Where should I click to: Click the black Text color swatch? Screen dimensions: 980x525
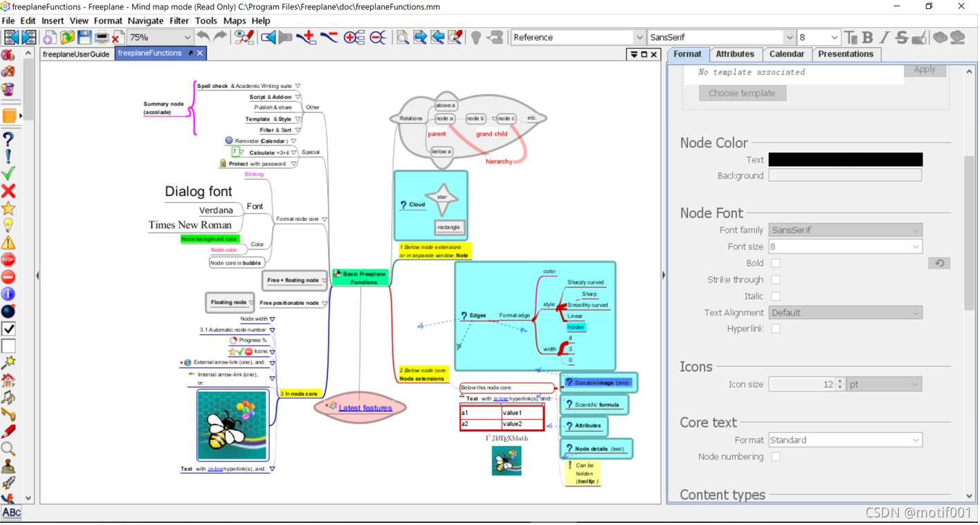tap(846, 159)
